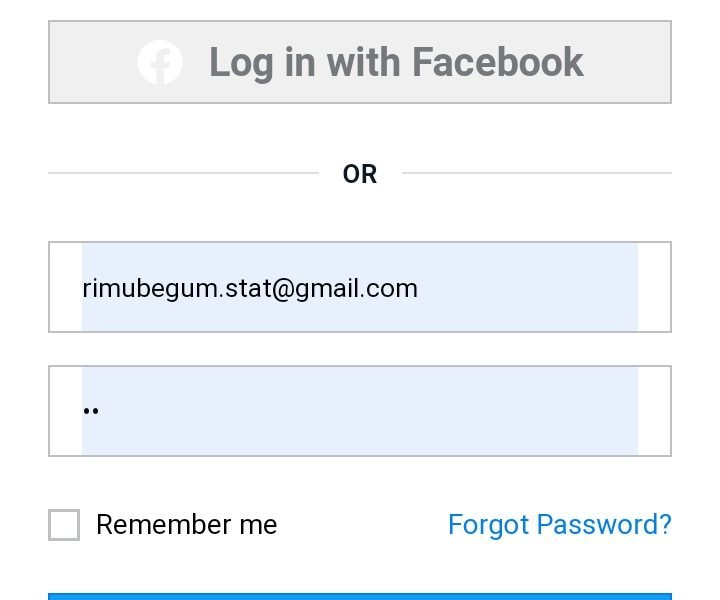This screenshot has width=720, height=600.
Task: Click empty autofill area of password box
Action: [x=367, y=411]
